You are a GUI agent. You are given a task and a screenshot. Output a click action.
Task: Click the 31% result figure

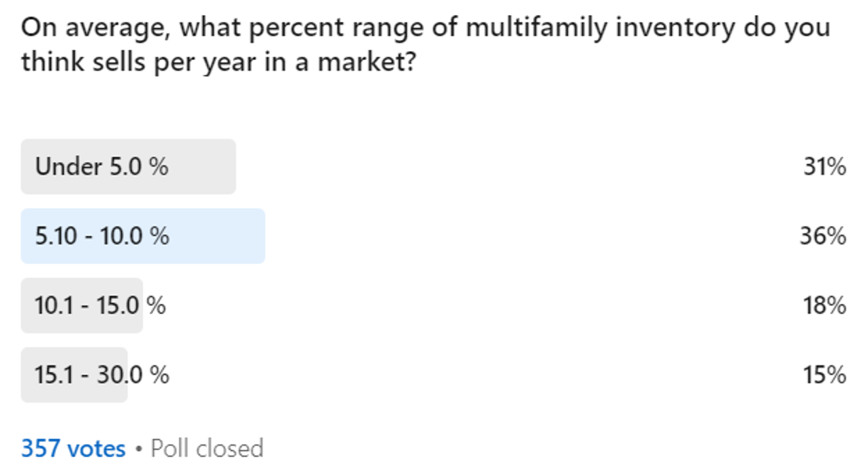824,167
